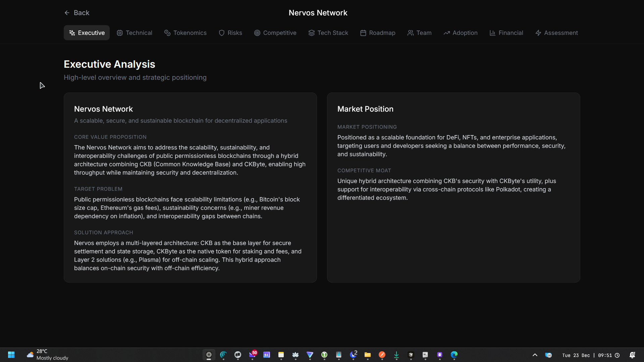The width and height of the screenshot is (644, 362).
Task: Open the Tech Stack tab
Action: (328, 33)
